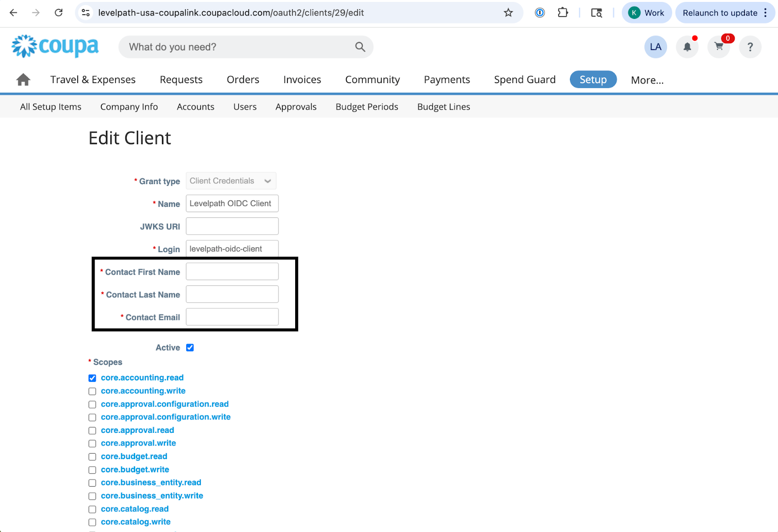Image resolution: width=778 pixels, height=532 pixels.
Task: Click the Coupa home icon
Action: [x=23, y=80]
